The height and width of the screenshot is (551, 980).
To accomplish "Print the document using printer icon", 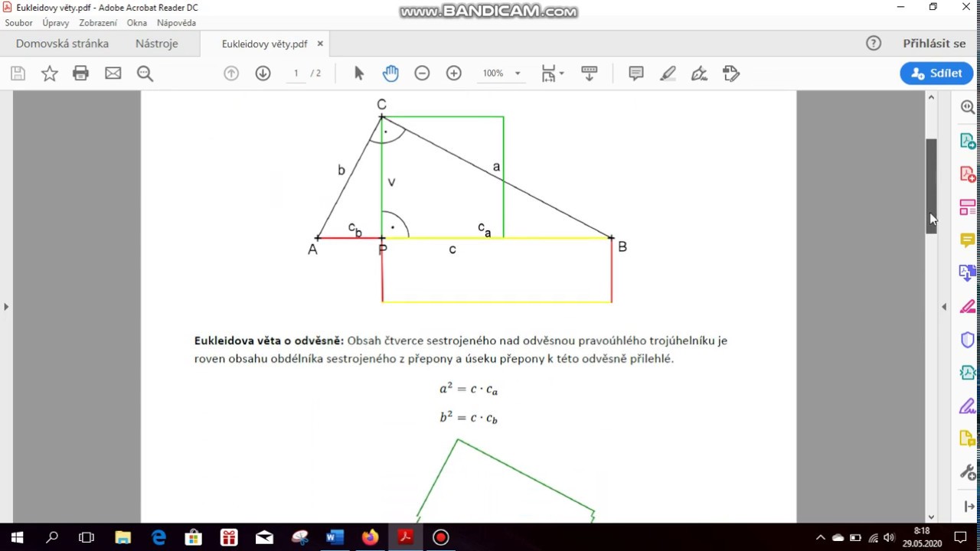I will point(80,73).
